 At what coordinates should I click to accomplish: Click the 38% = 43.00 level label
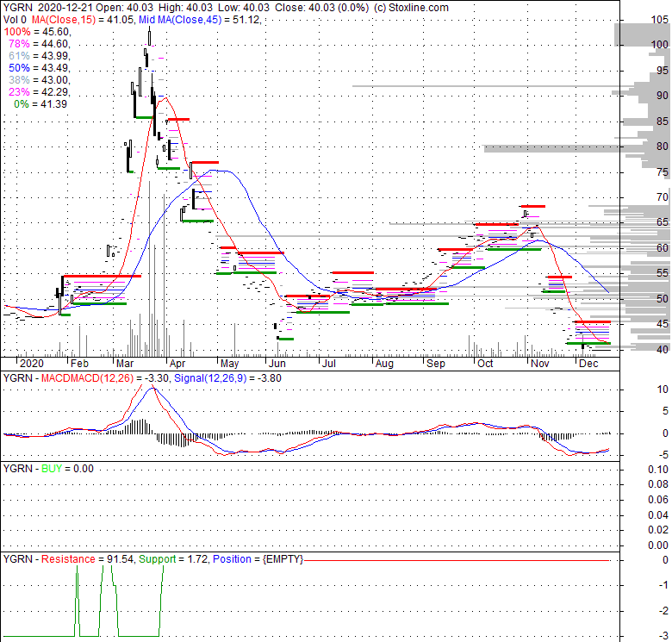coord(38,80)
